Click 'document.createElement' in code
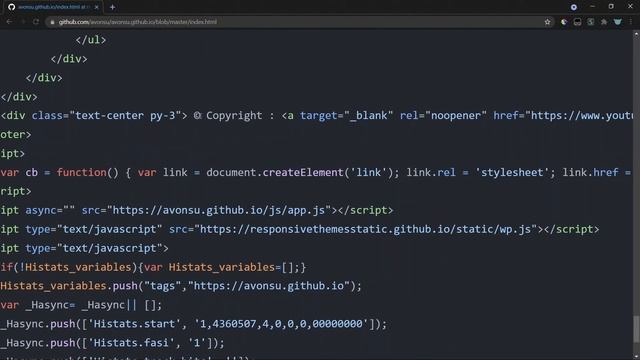Image resolution: width=640 pixels, height=360 pixels. (275, 173)
